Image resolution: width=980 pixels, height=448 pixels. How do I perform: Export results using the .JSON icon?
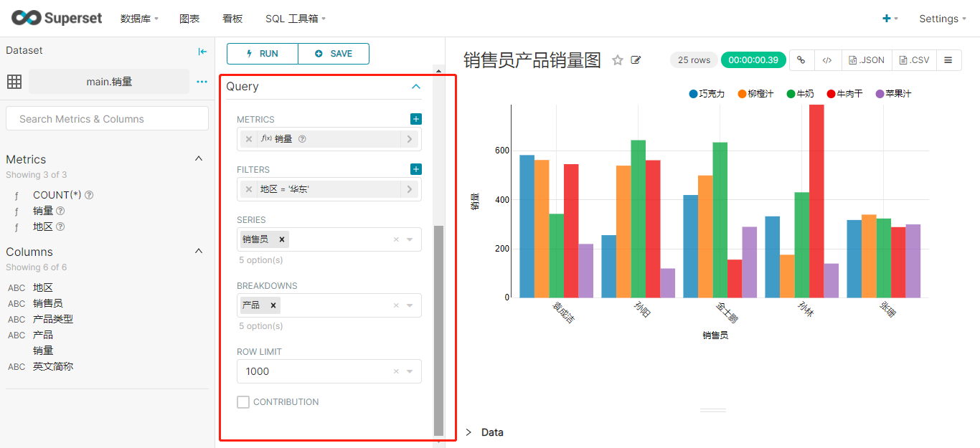[866, 59]
